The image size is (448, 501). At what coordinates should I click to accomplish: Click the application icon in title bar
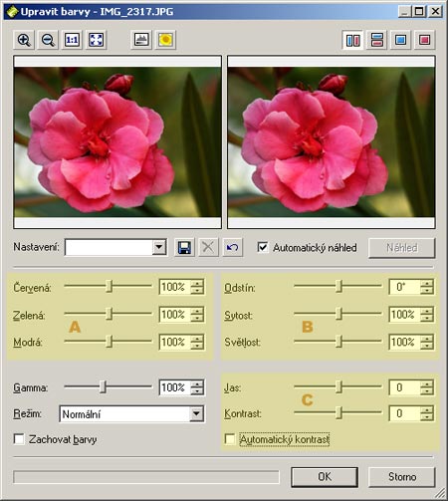point(12,12)
